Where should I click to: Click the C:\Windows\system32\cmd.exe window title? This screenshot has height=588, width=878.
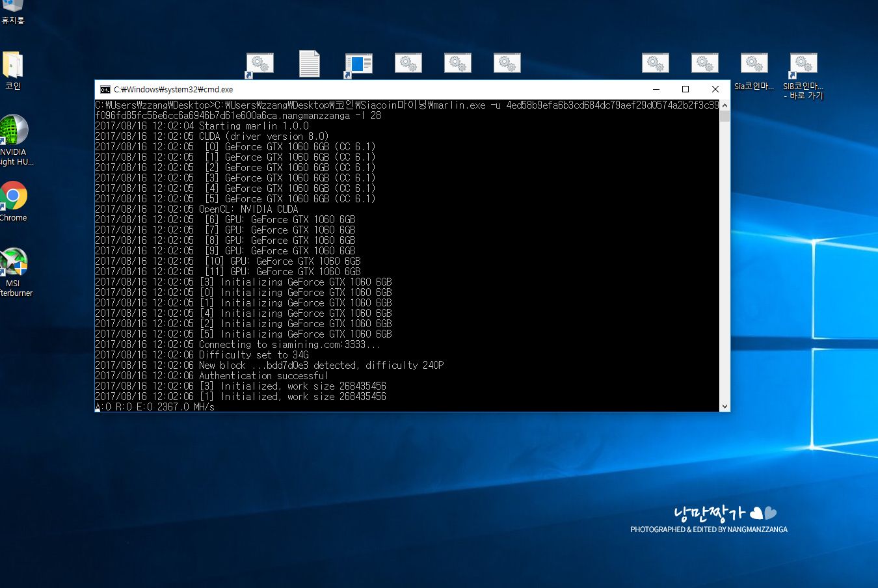(x=173, y=90)
